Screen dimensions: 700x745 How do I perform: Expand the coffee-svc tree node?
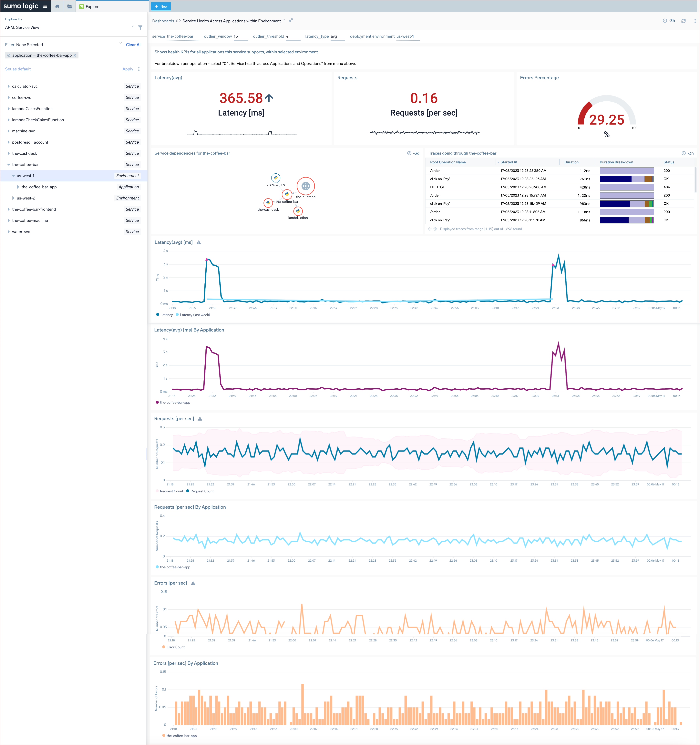point(9,97)
